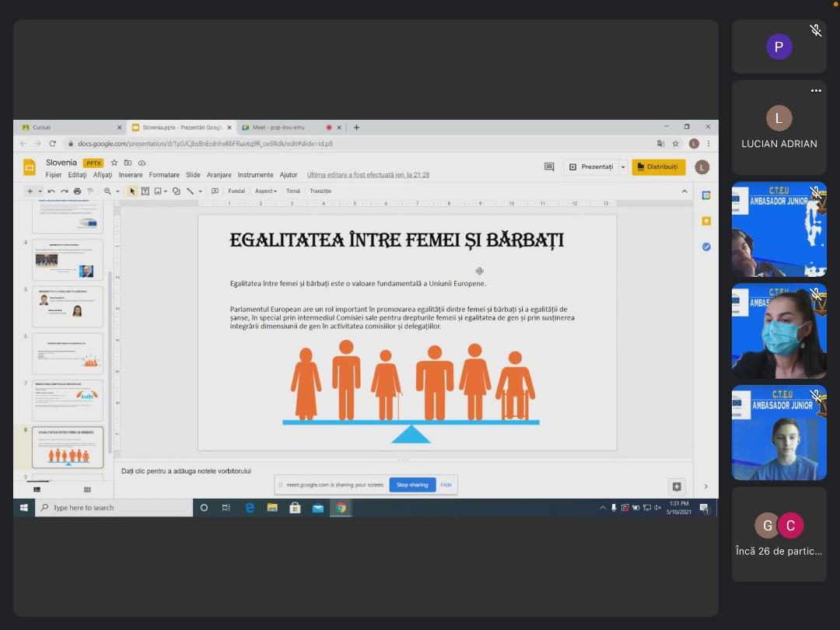Click the print icon in toolbar
The width and height of the screenshot is (840, 630).
point(77,191)
